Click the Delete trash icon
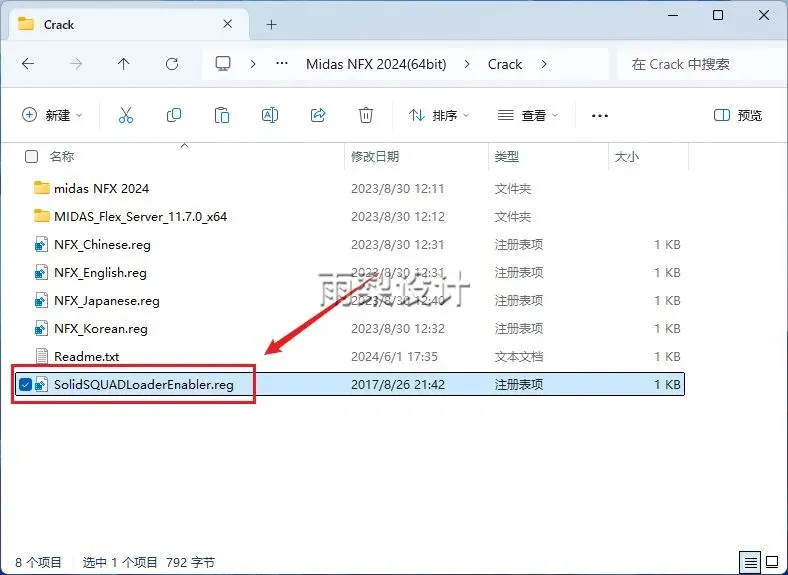Screen dimensions: 788x575 point(366,116)
